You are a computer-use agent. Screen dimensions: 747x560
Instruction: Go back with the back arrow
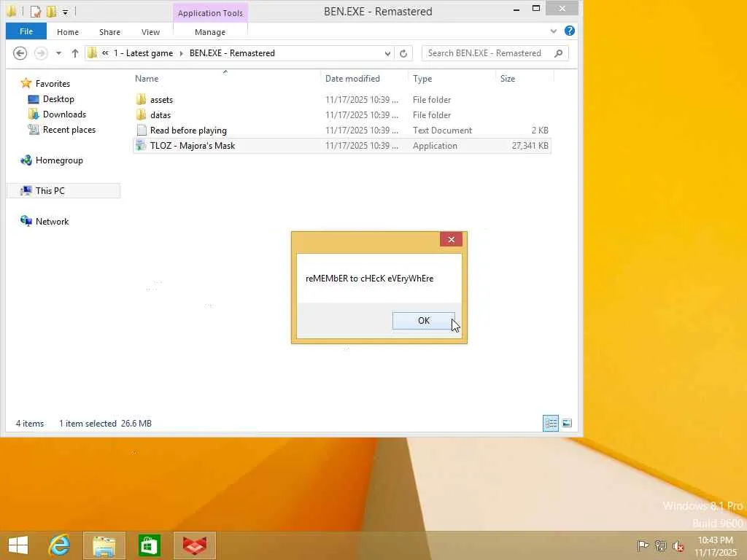pyautogui.click(x=20, y=52)
